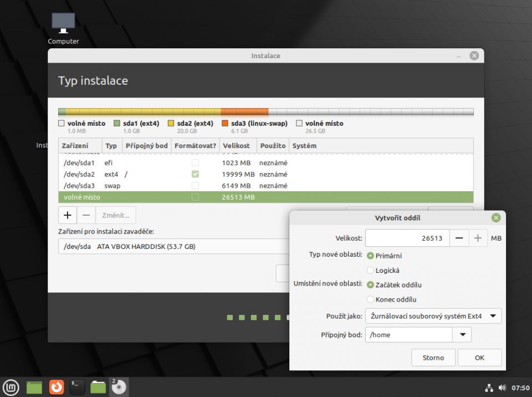The image size is (532, 397).
Task: Select the /dev/sda3 swap row
Action: [x=265, y=186]
